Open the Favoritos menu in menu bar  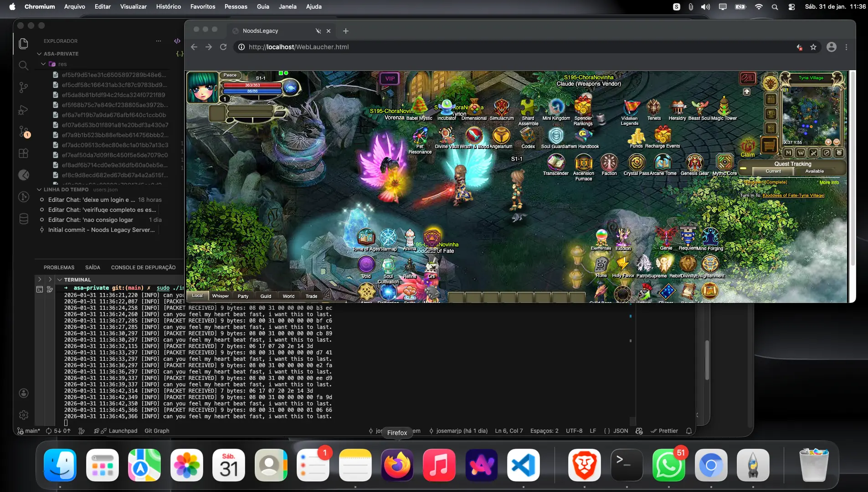point(203,6)
